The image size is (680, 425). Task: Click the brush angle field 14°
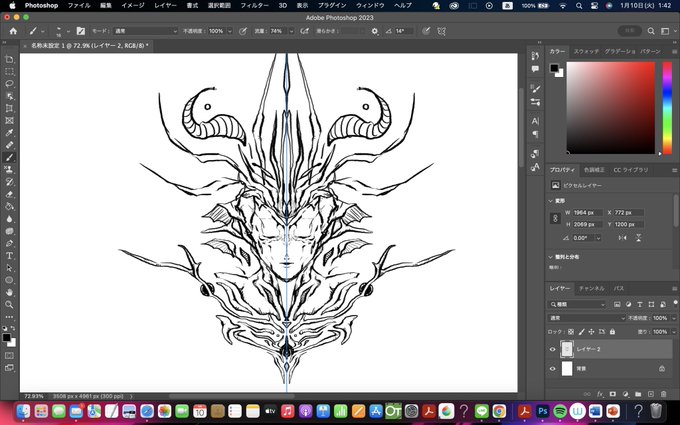(403, 31)
